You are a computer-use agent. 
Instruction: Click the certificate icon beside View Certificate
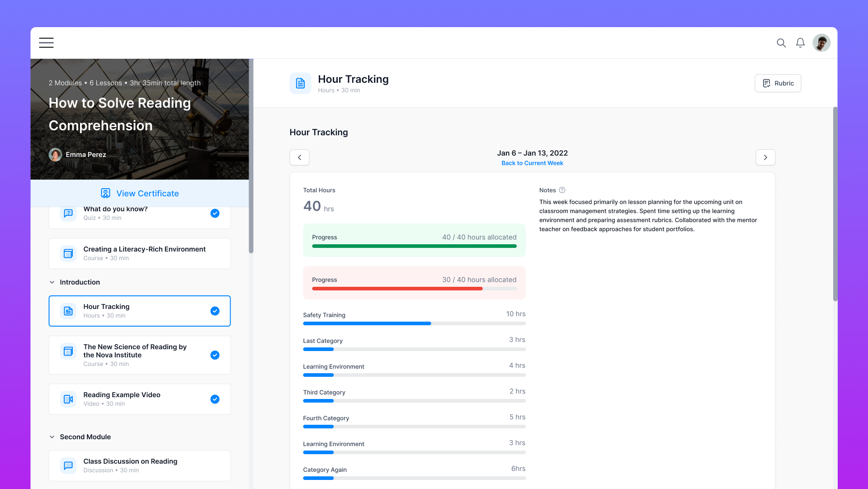(105, 193)
